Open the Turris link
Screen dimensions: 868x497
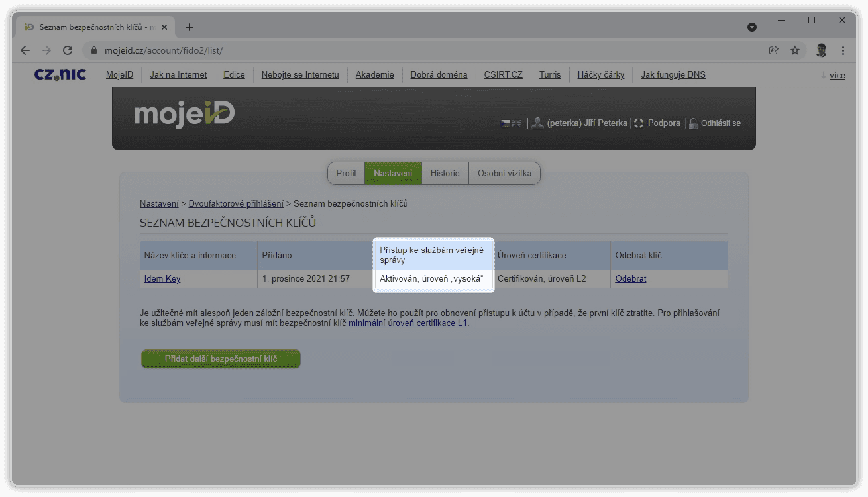(550, 75)
